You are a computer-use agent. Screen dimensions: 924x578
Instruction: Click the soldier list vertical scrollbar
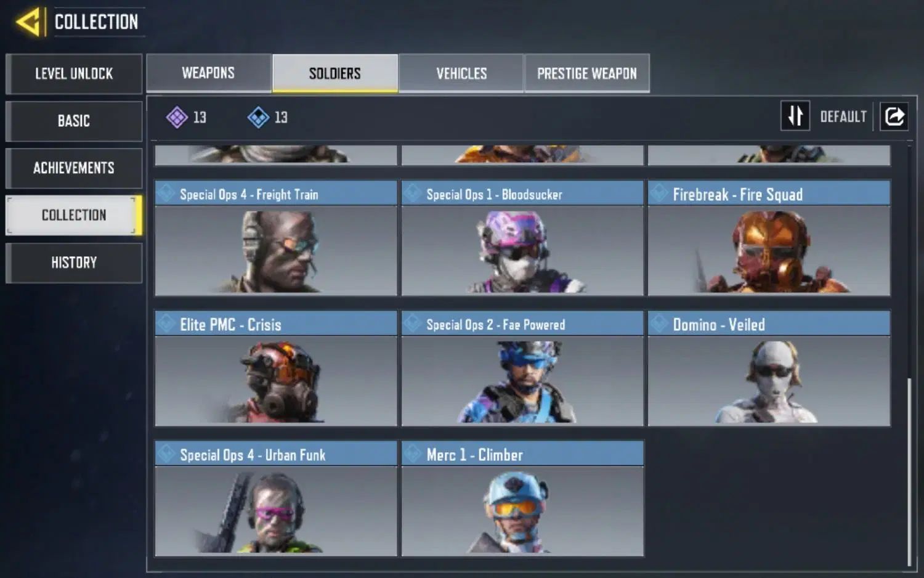coord(909,472)
